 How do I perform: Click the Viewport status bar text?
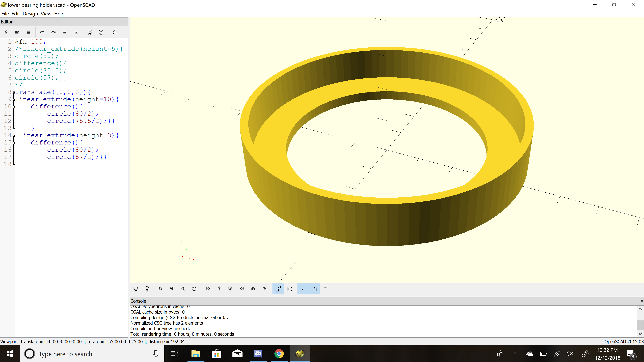pos(92,342)
